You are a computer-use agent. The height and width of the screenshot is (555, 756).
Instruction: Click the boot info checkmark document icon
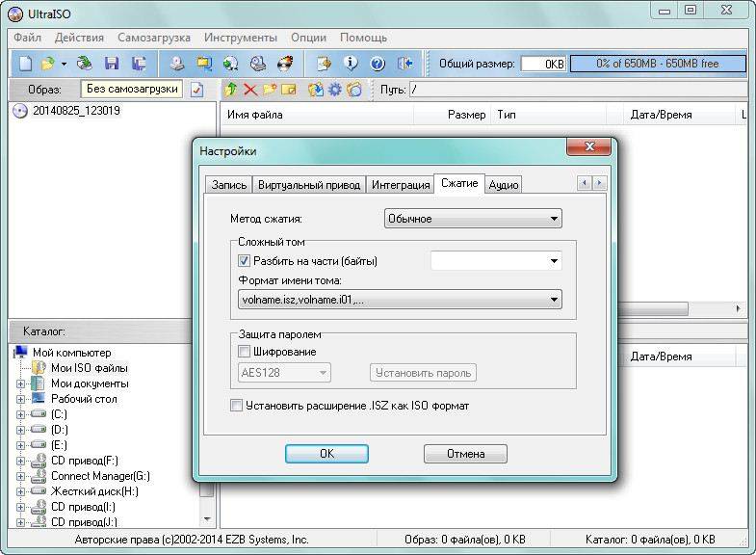[196, 90]
